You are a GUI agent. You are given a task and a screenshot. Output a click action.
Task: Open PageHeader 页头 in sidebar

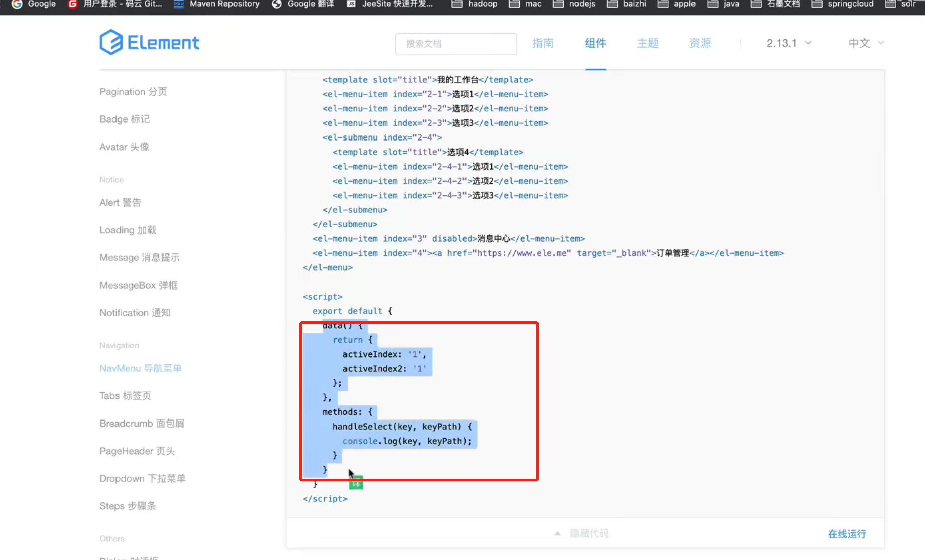(x=137, y=451)
